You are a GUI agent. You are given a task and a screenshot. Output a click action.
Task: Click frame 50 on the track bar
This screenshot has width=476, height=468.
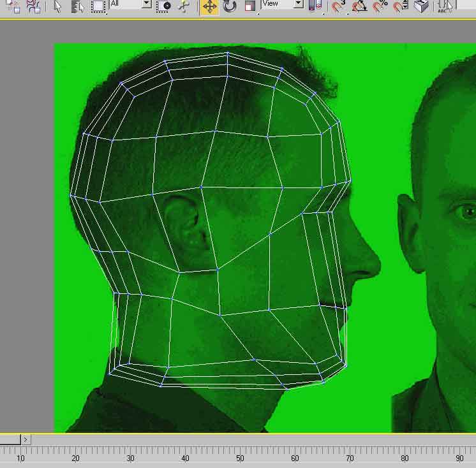point(240,458)
